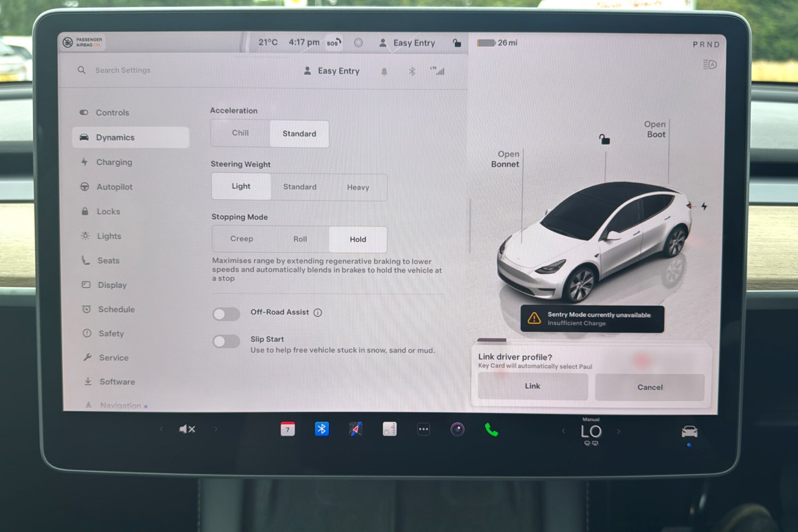Image resolution: width=798 pixels, height=532 pixels.
Task: Set acceleration to Chill
Action: (x=240, y=133)
